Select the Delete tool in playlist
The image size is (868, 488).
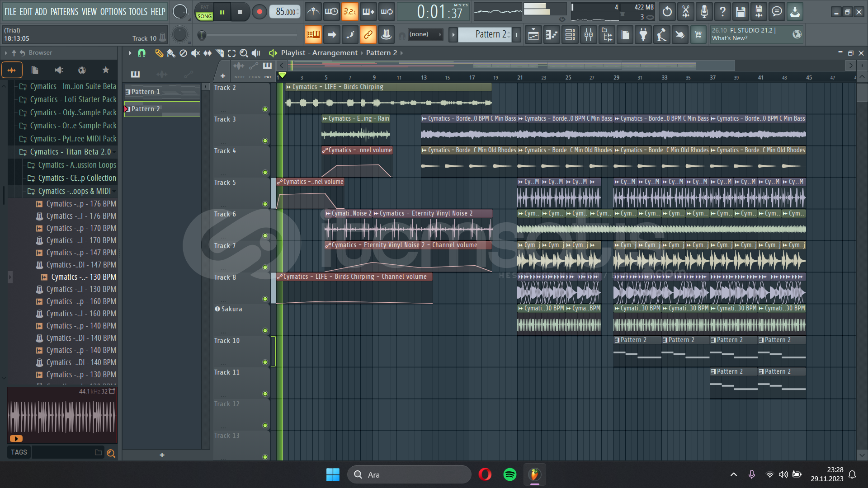coord(183,53)
